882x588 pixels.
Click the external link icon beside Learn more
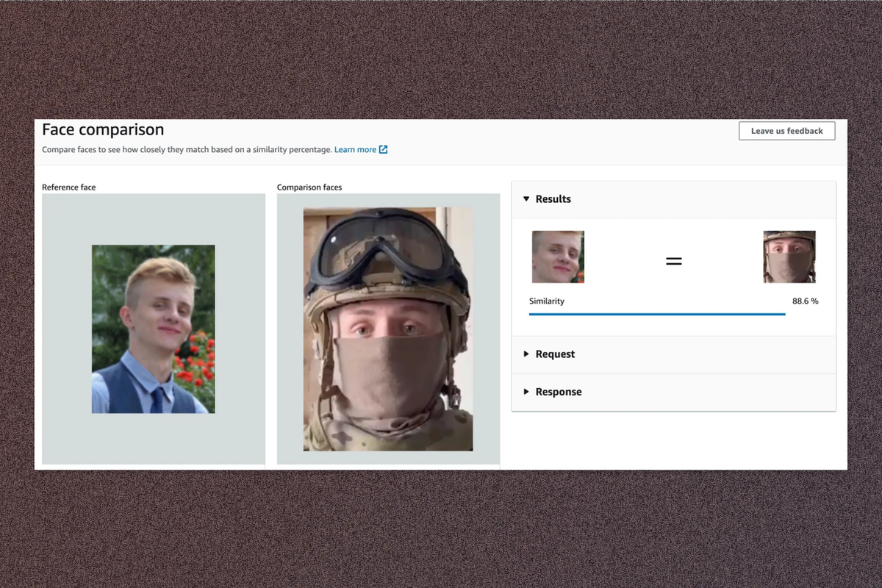click(383, 150)
